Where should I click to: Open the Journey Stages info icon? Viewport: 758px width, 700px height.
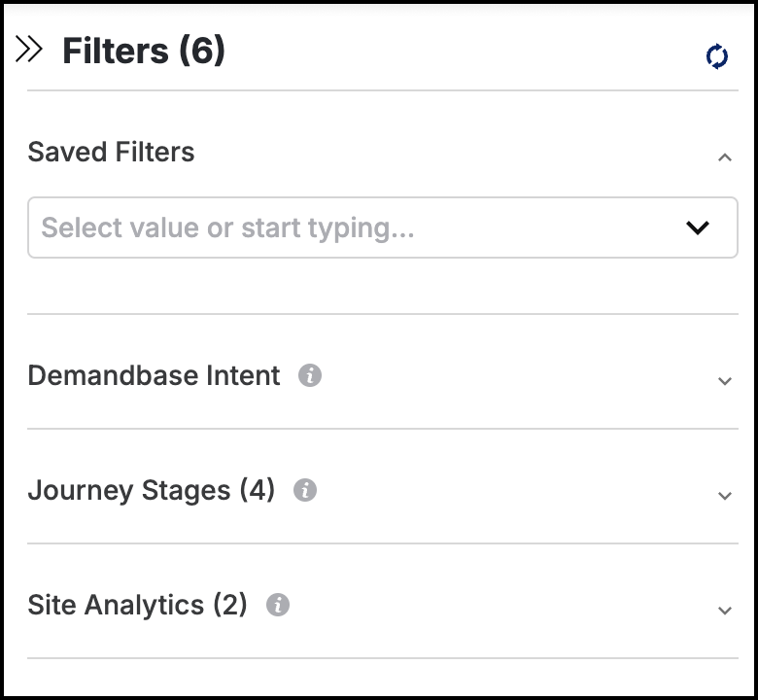[305, 490]
